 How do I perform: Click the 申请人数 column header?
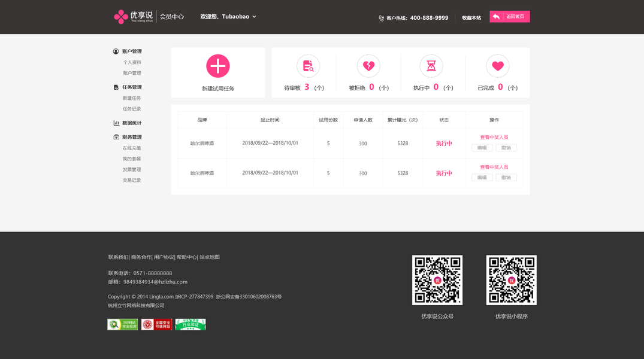(x=363, y=120)
